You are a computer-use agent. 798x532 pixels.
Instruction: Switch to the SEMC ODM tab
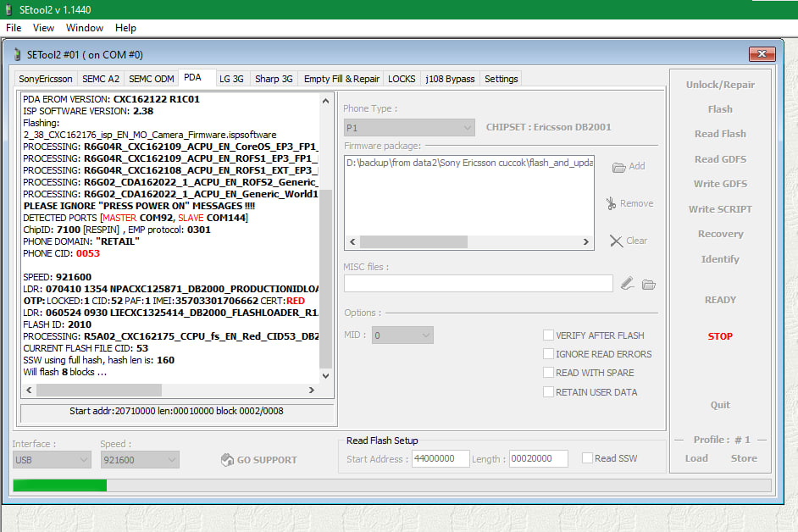coord(152,79)
